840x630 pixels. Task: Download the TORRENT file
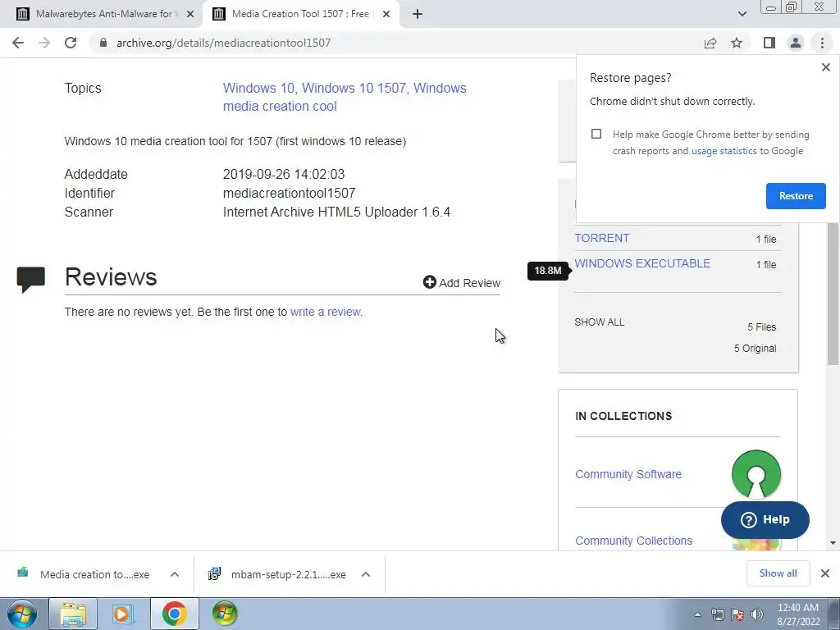click(601, 239)
